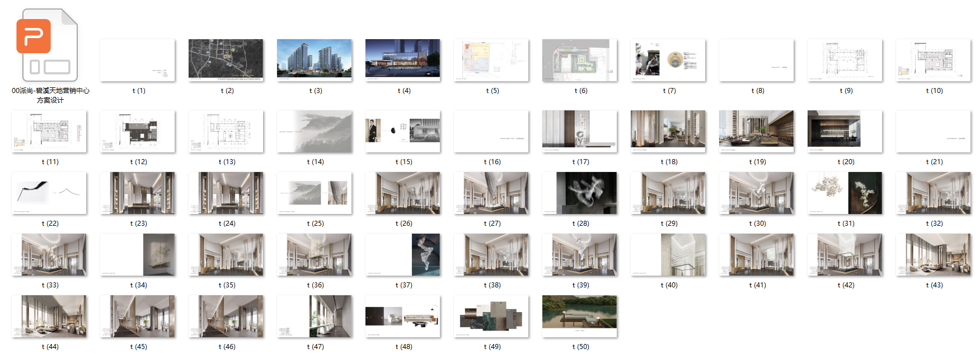Open the lounge interior rendering t (19)
980x358 pixels.
click(x=756, y=131)
